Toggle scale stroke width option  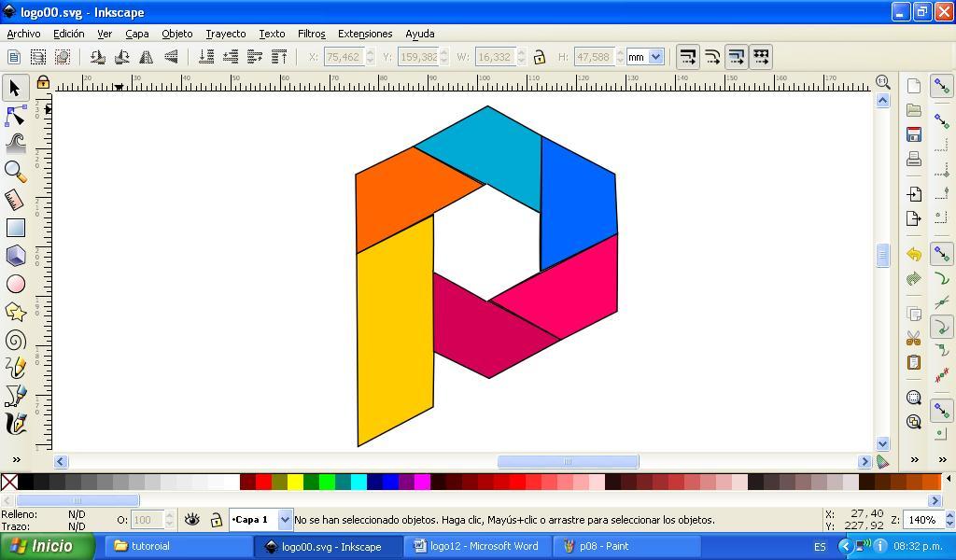[688, 57]
